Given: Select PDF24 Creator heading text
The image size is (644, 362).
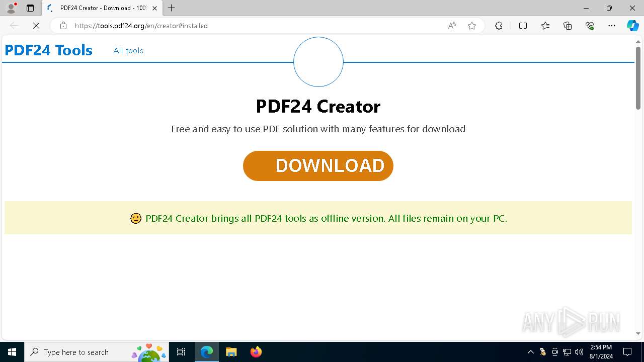Looking at the screenshot, I should click(x=318, y=107).
